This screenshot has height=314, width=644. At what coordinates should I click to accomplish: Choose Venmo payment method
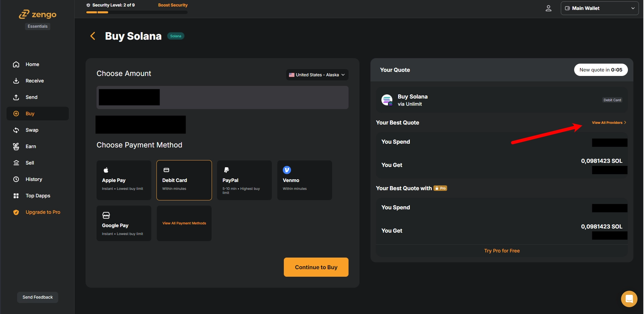point(304,180)
